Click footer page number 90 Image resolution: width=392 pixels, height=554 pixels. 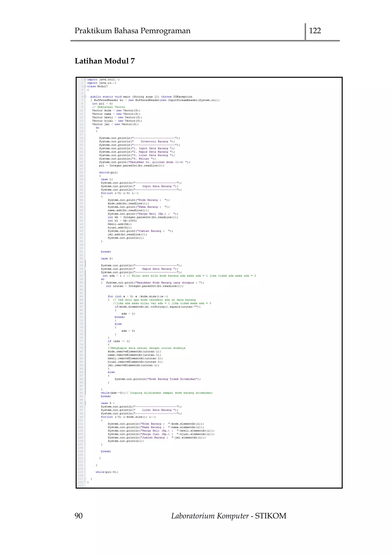tap(79, 516)
